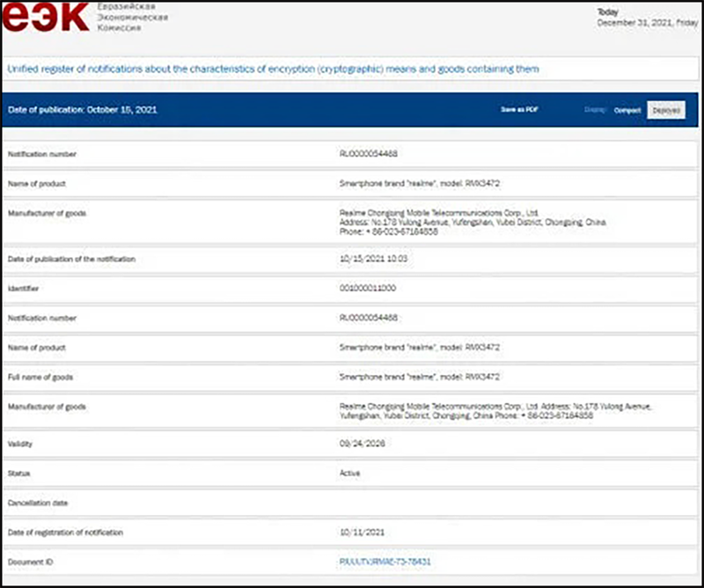Click the EEK commission logo
704x588 pixels.
click(x=46, y=17)
